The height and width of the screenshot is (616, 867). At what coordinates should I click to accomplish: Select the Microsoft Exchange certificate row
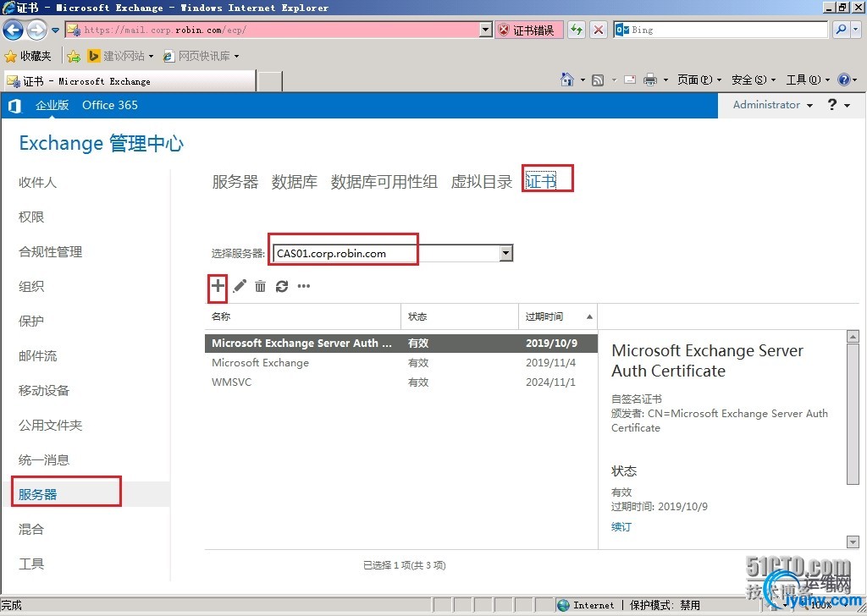point(400,363)
